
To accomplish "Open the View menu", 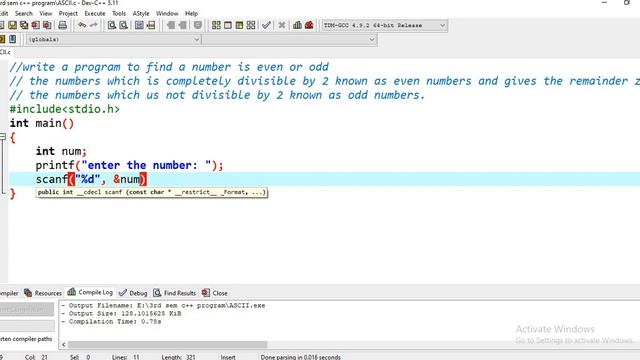I will 45,13.
